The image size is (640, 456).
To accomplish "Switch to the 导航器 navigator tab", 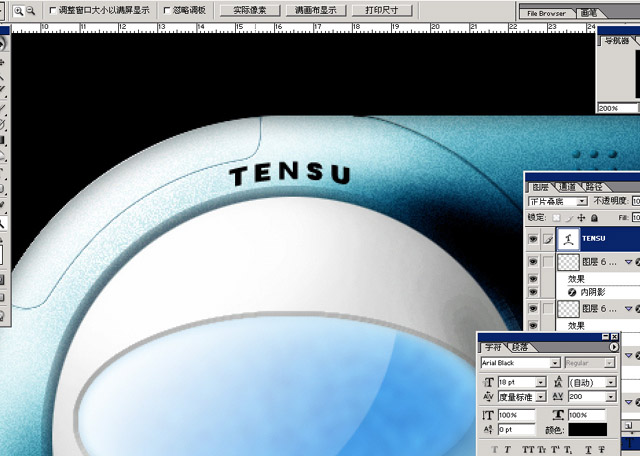I will [x=616, y=40].
